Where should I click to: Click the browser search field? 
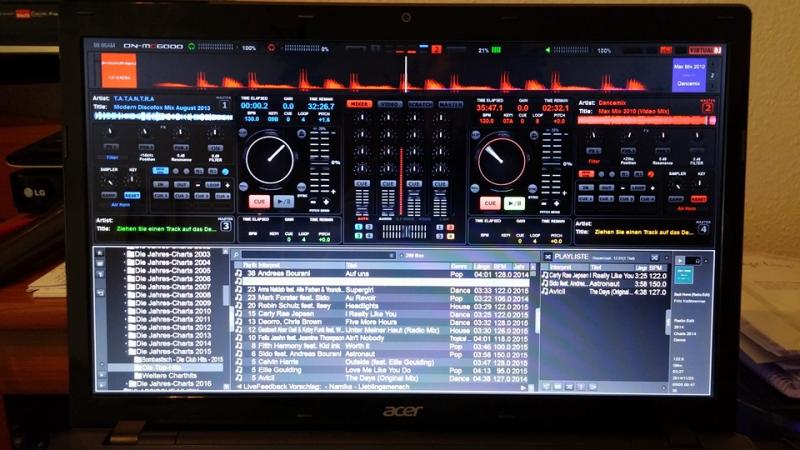click(x=317, y=255)
